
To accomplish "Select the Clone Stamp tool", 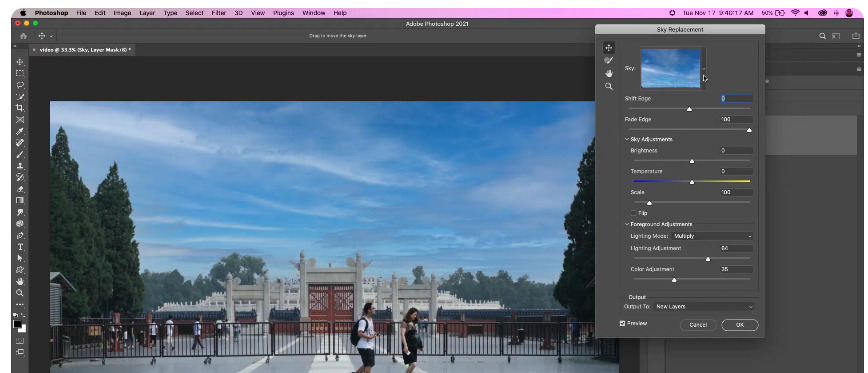I will [20, 165].
